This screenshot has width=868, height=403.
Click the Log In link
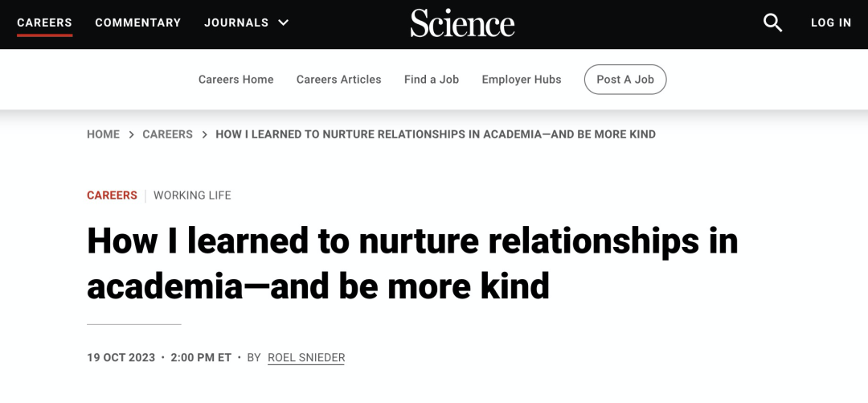[x=831, y=23]
